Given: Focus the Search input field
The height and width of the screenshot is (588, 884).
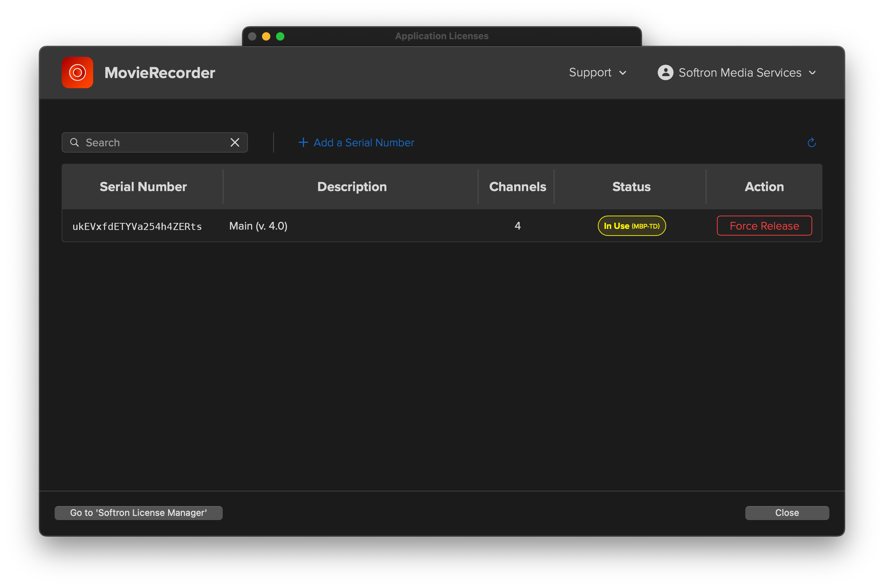Looking at the screenshot, I should click(154, 142).
